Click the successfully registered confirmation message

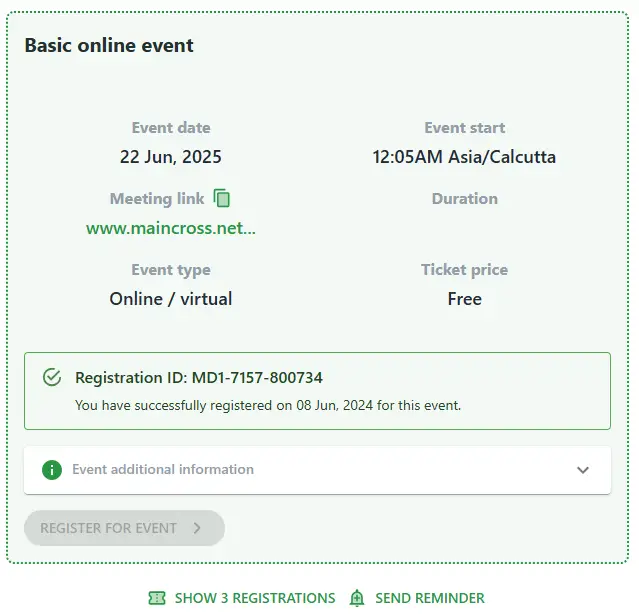[268, 405]
